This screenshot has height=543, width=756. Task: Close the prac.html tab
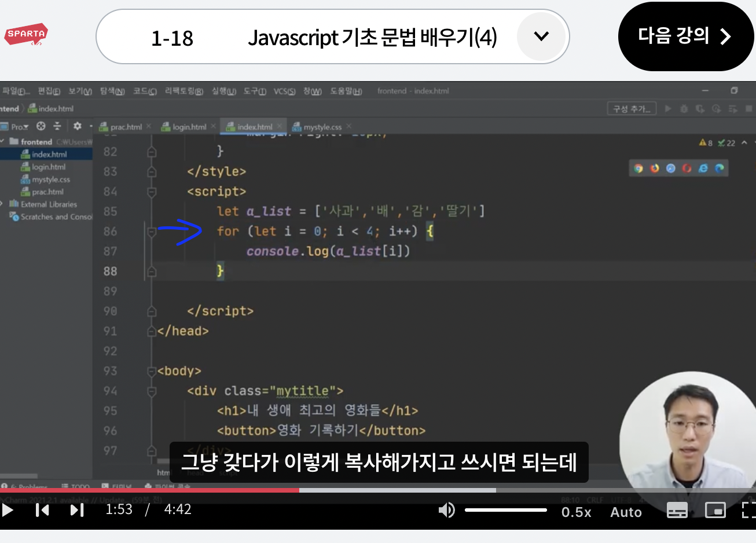(149, 126)
